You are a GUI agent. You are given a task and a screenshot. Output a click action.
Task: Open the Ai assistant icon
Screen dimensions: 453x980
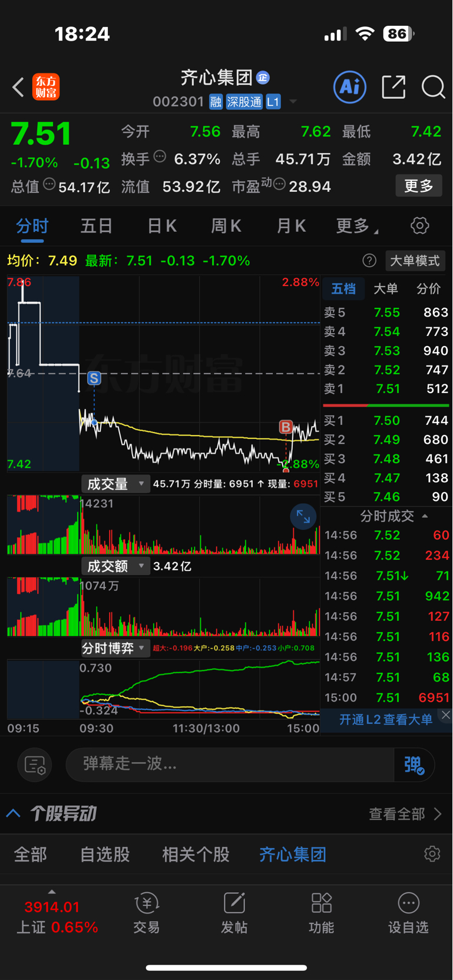pyautogui.click(x=350, y=87)
